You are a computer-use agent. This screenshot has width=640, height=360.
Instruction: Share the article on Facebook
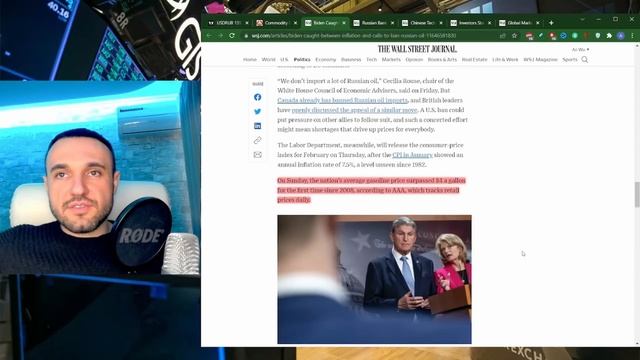click(257, 97)
